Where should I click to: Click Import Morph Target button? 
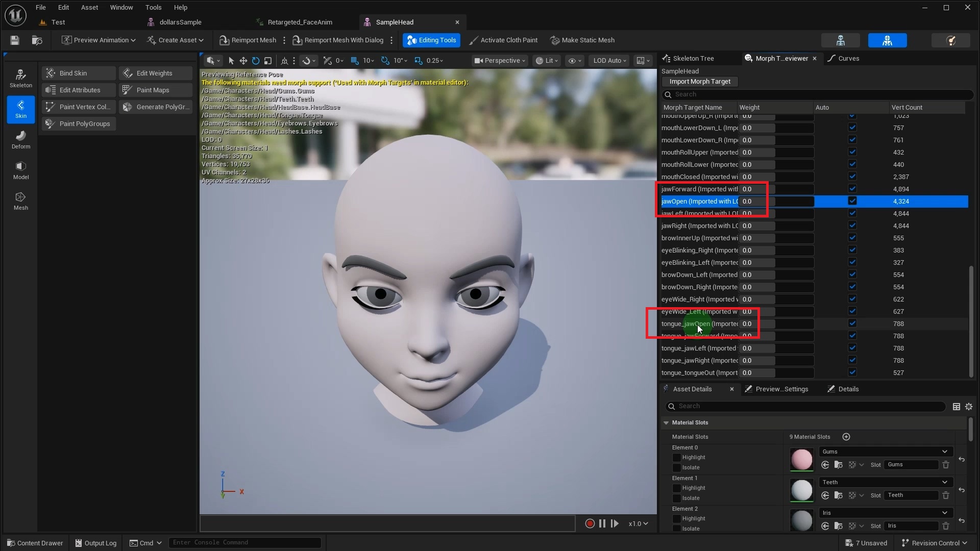(x=699, y=82)
